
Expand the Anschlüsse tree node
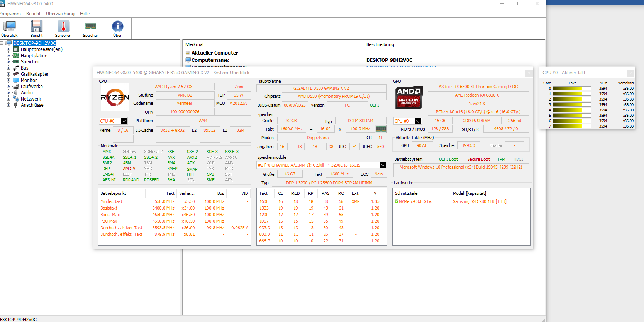[8, 105]
